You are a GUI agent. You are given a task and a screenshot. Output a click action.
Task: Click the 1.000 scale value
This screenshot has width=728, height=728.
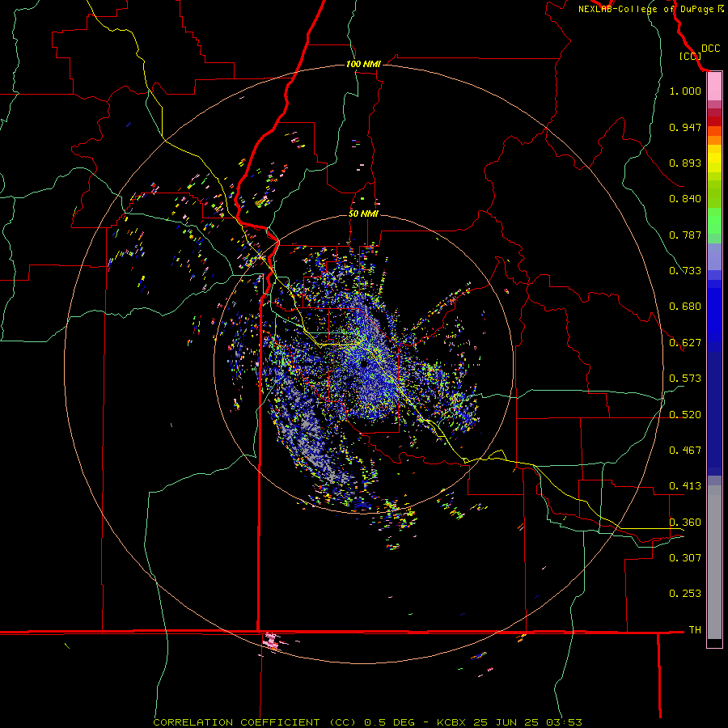(685, 91)
